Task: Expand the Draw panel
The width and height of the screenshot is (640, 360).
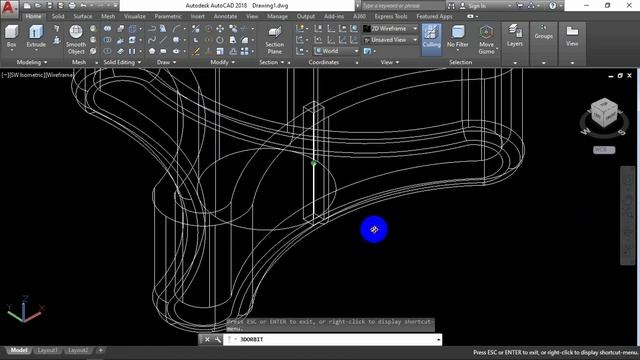Action: click(167, 62)
